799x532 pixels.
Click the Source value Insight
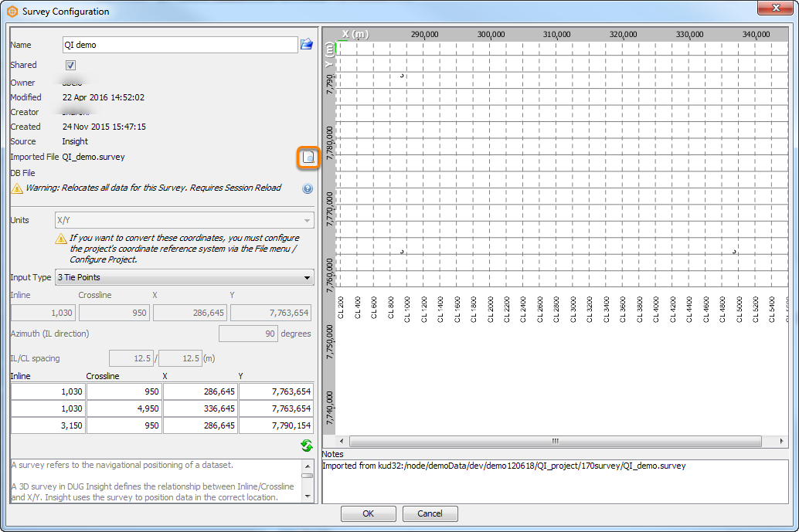coord(75,141)
